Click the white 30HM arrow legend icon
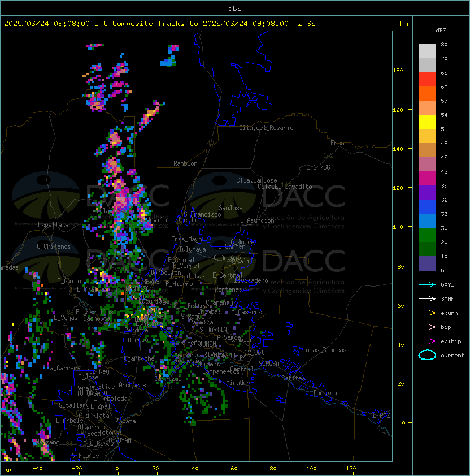This screenshot has height=476, width=470. [x=427, y=299]
